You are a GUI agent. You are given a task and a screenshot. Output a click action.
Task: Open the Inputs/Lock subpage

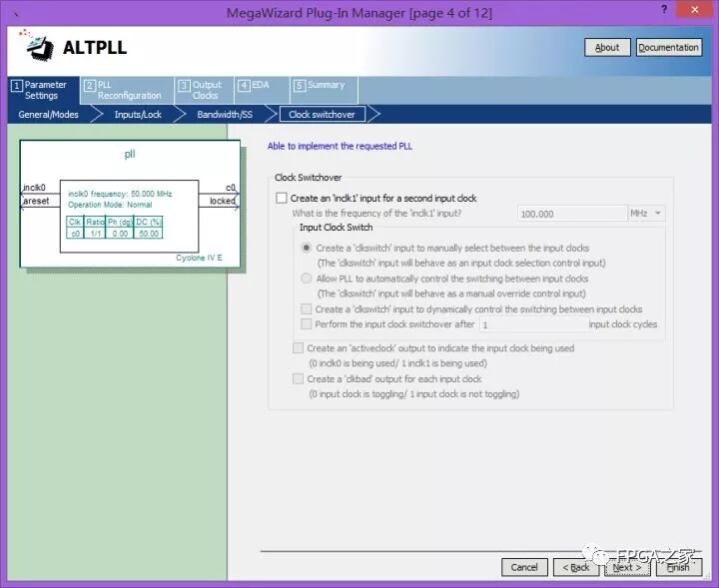coord(138,115)
